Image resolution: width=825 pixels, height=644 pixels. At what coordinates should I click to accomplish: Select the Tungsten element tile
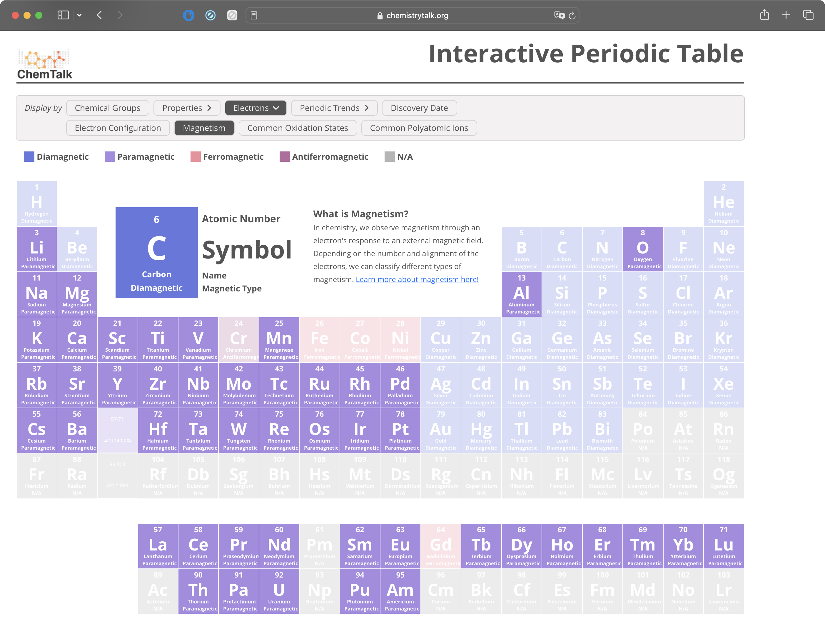pos(238,430)
